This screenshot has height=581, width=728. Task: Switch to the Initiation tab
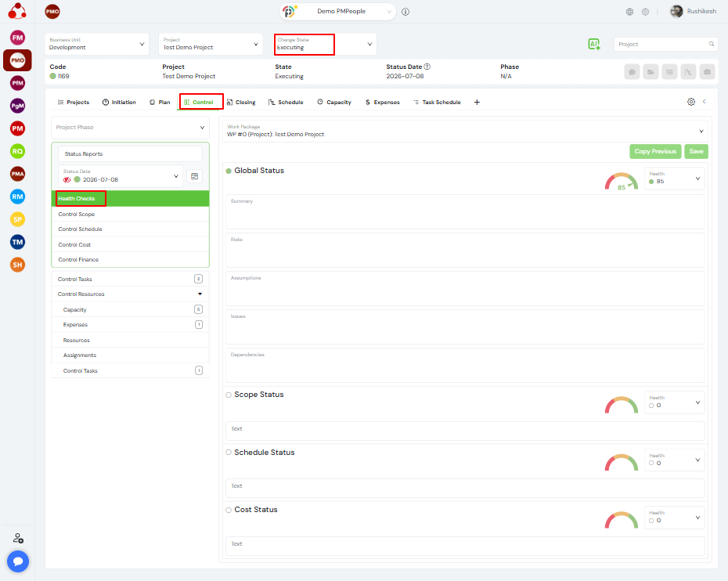pos(119,102)
